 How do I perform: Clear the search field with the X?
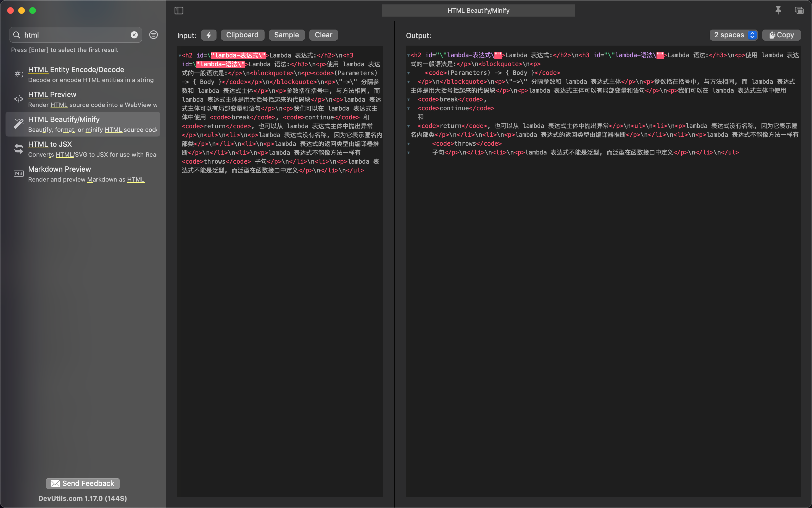coord(134,35)
